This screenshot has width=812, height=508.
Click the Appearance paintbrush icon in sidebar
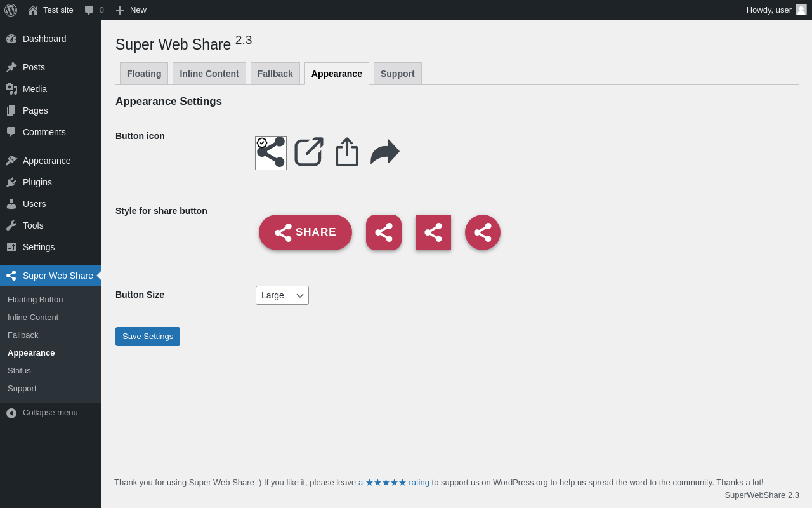pos(11,161)
